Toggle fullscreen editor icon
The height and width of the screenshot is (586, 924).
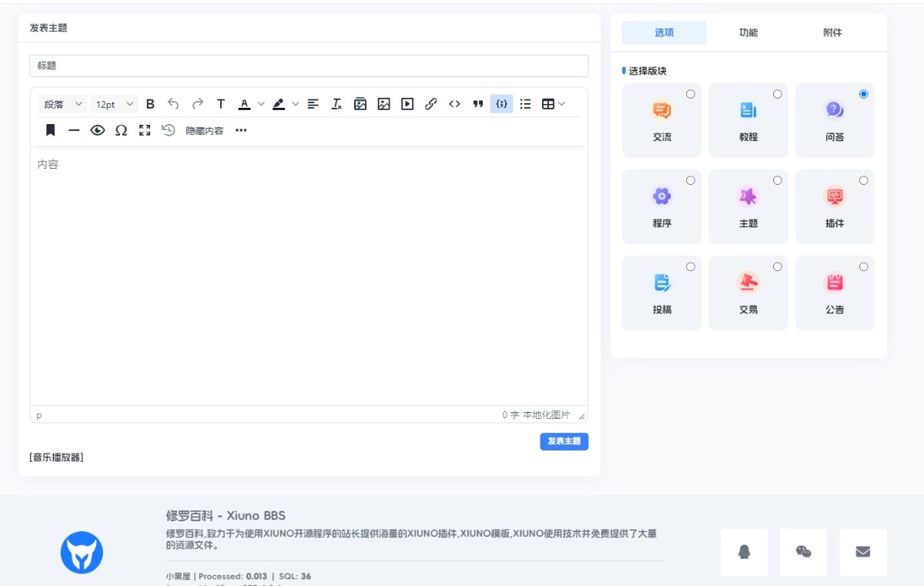[145, 130]
